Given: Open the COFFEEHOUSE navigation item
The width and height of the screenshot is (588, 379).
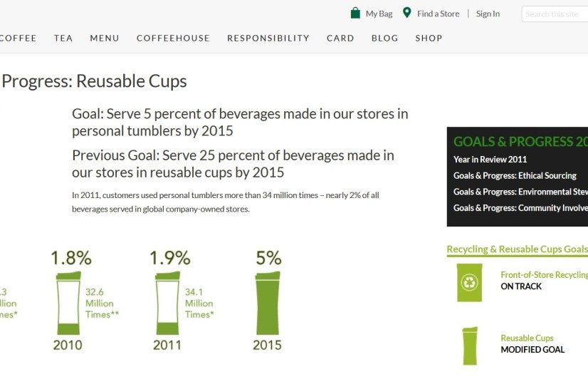Looking at the screenshot, I should pos(173,38).
